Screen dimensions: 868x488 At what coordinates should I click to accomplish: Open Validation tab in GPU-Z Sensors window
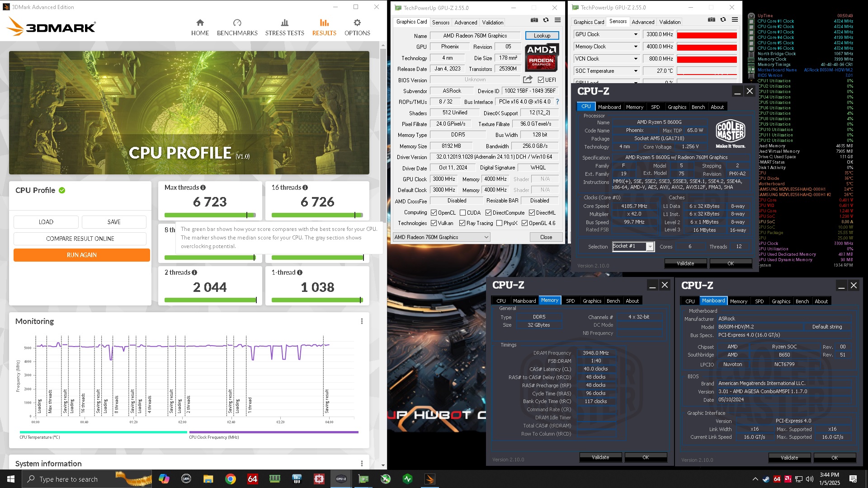click(x=670, y=22)
